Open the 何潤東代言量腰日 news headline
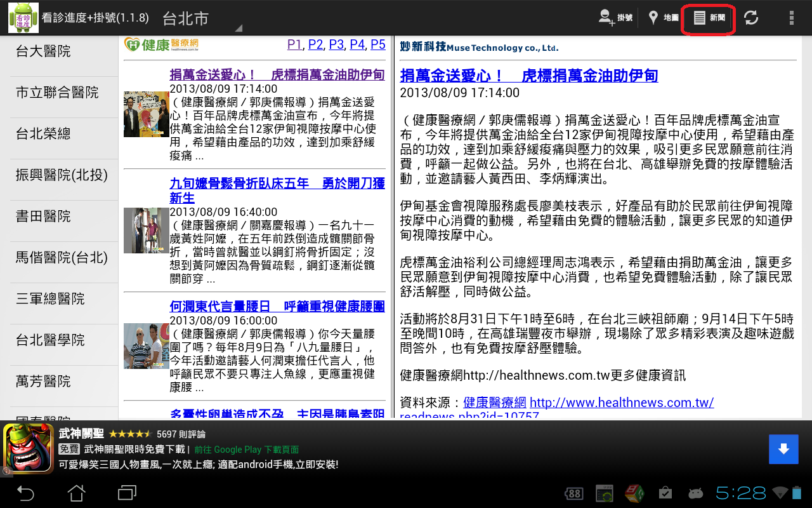The width and height of the screenshot is (812, 508). 277,307
